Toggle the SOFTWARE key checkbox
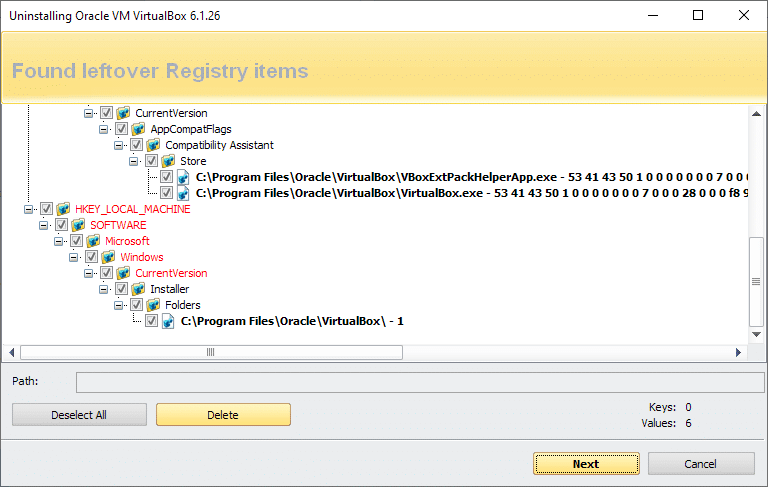The width and height of the screenshot is (768, 487). click(61, 225)
